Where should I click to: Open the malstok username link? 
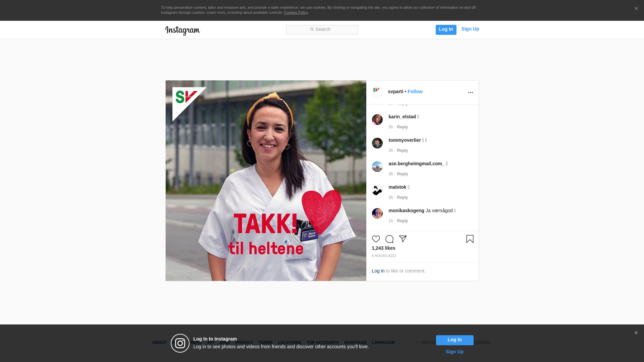pyautogui.click(x=397, y=187)
